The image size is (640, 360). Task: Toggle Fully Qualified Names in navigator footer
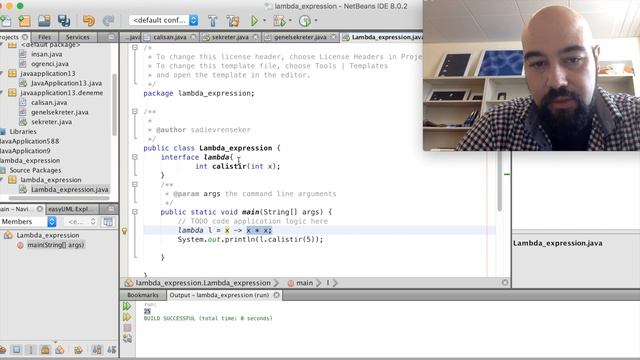pos(78,350)
